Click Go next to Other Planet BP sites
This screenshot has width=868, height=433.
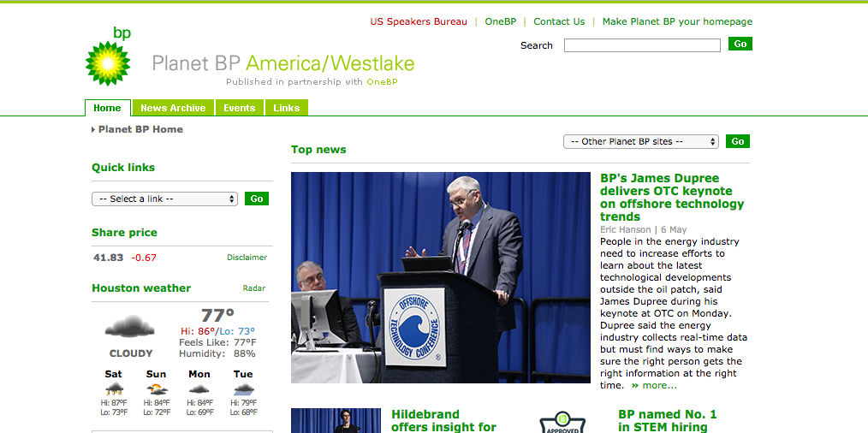(738, 141)
